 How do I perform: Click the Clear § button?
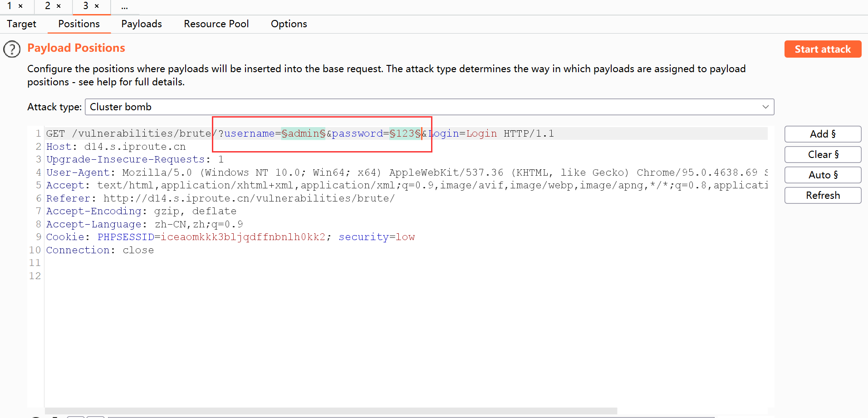tap(822, 155)
